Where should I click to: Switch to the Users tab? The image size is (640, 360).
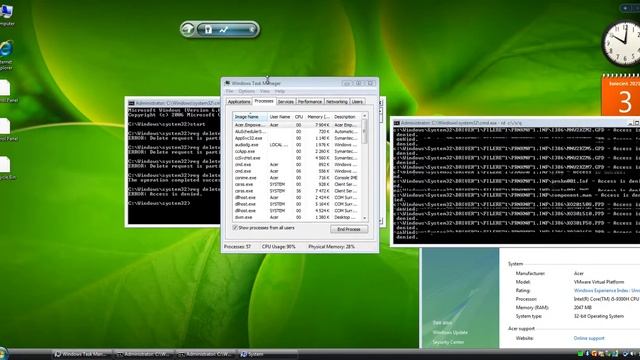357,102
